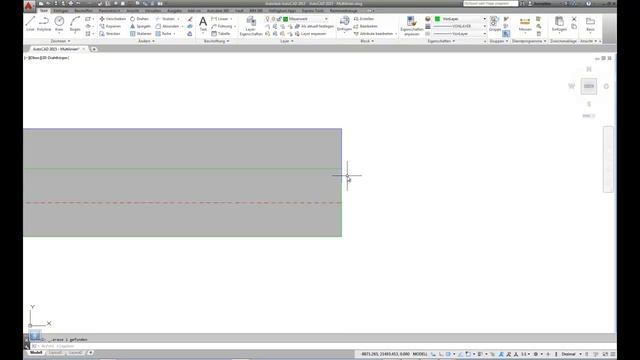Activate the Stutzen trim command

[x=165, y=19]
